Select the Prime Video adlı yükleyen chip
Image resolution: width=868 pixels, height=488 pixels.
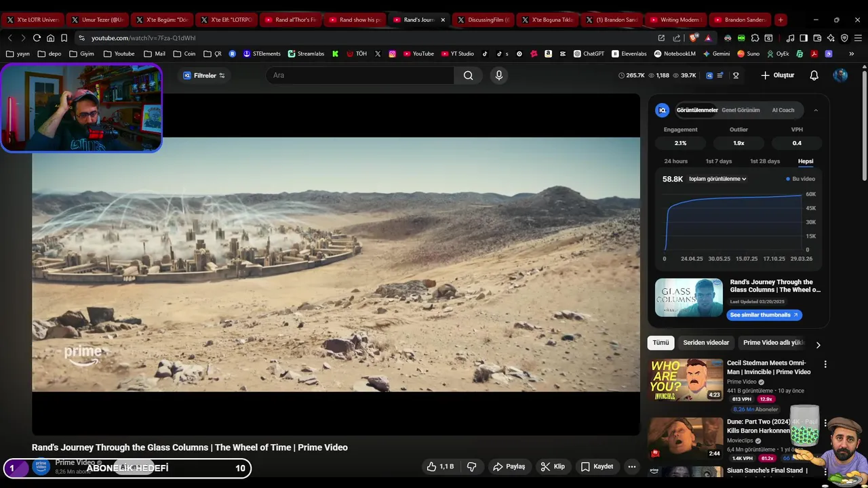(773, 342)
